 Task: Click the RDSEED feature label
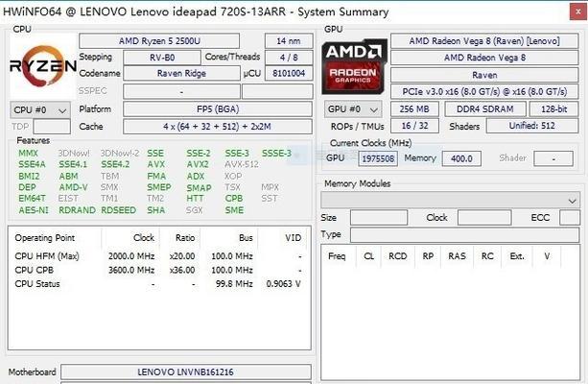[119, 210]
